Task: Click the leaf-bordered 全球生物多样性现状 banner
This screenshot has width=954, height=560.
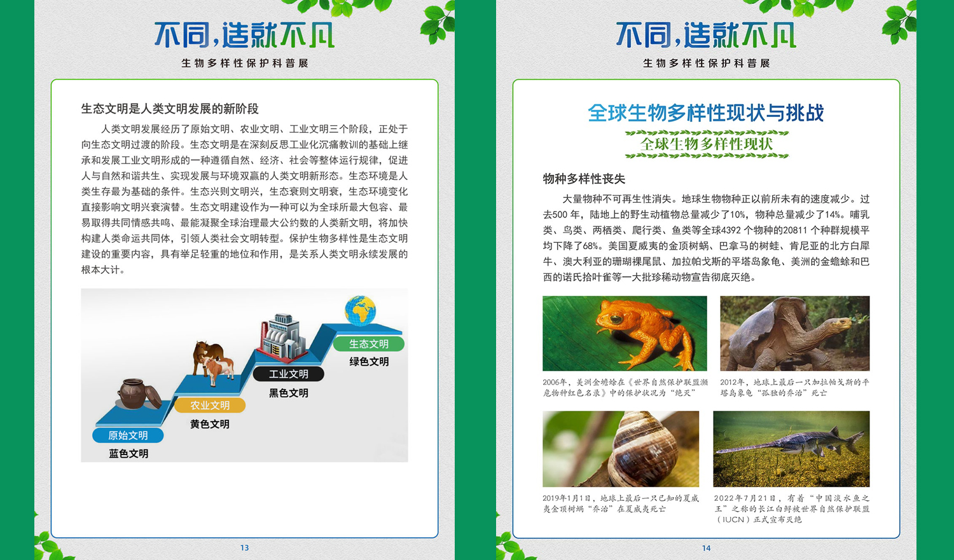Action: (x=706, y=144)
